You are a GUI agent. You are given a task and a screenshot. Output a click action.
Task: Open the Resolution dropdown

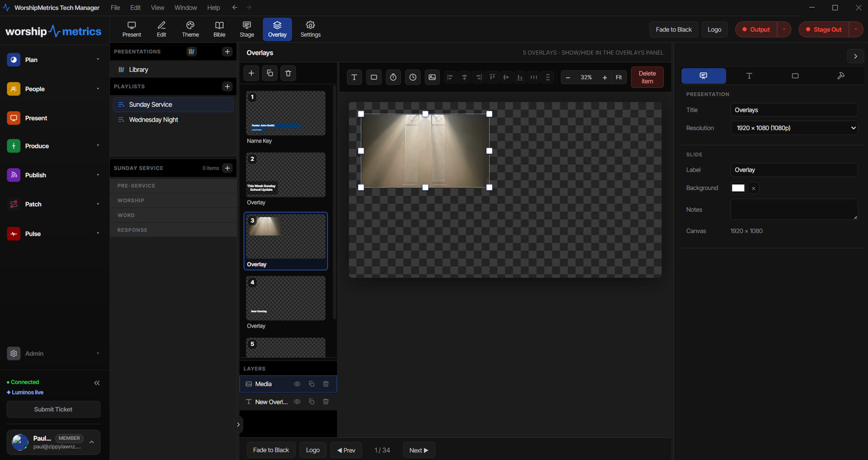pos(794,128)
